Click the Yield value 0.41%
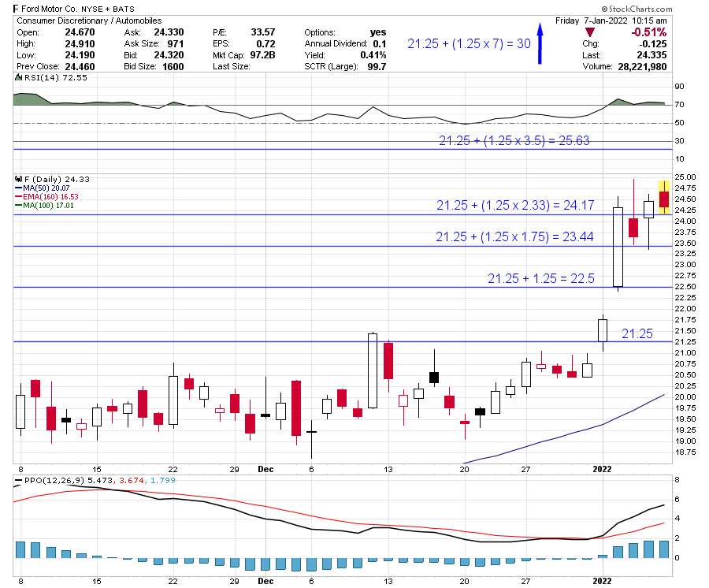Viewport: 709px width, 588px height. pos(373,55)
